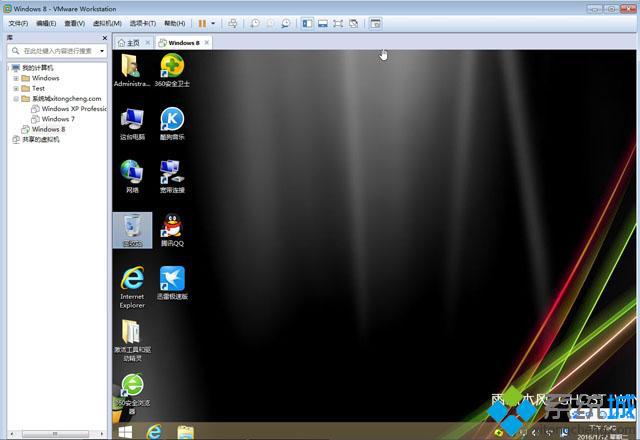Select the Windows folder in library

(x=40, y=78)
